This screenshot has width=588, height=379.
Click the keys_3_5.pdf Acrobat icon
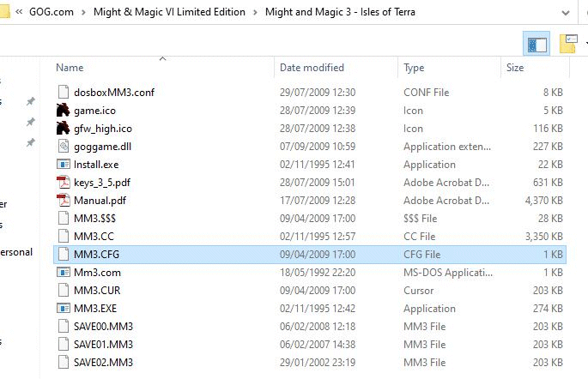click(x=64, y=182)
